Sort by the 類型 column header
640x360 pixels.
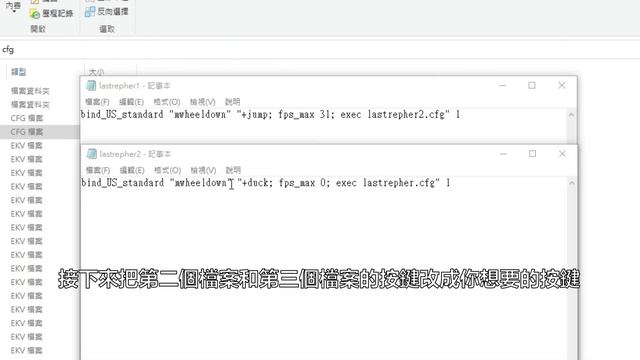click(19, 72)
